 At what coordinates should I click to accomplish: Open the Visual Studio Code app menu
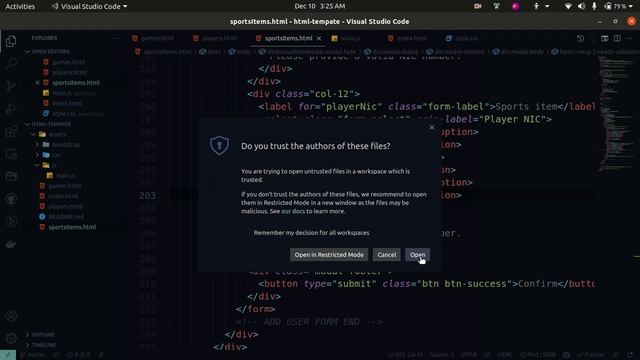point(89,6)
